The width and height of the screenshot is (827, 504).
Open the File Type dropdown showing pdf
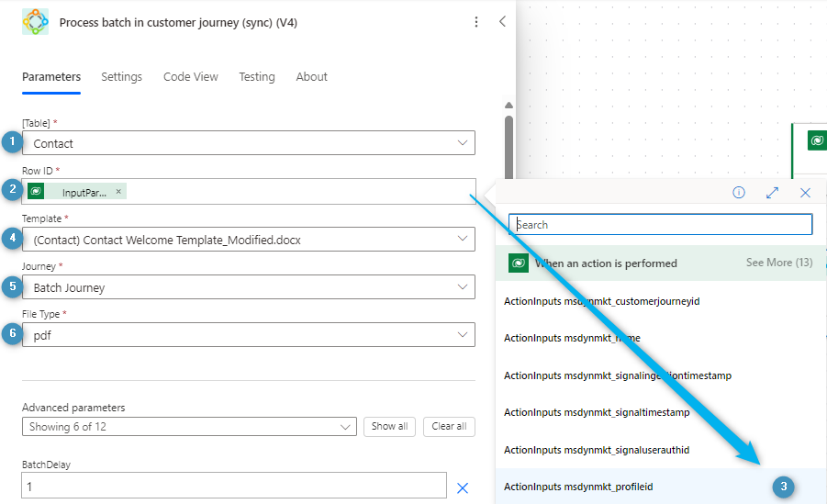pos(249,334)
